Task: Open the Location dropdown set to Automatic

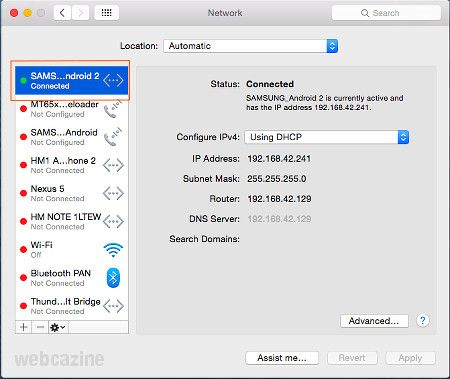Action: (251, 46)
